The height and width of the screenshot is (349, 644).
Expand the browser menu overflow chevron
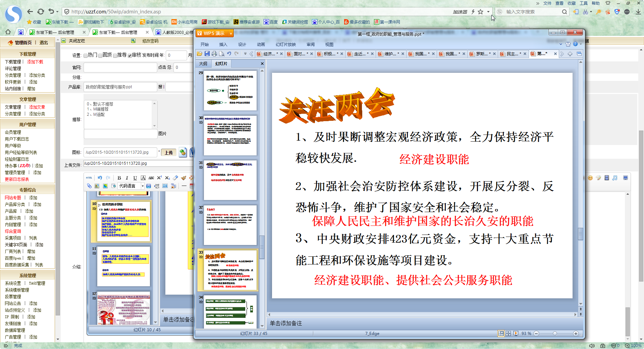point(538,3)
